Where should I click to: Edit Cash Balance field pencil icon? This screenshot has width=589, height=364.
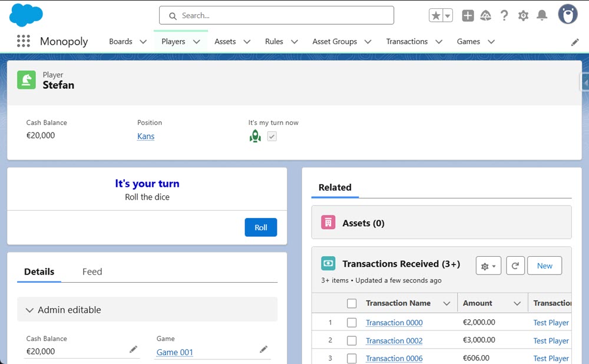click(x=134, y=350)
